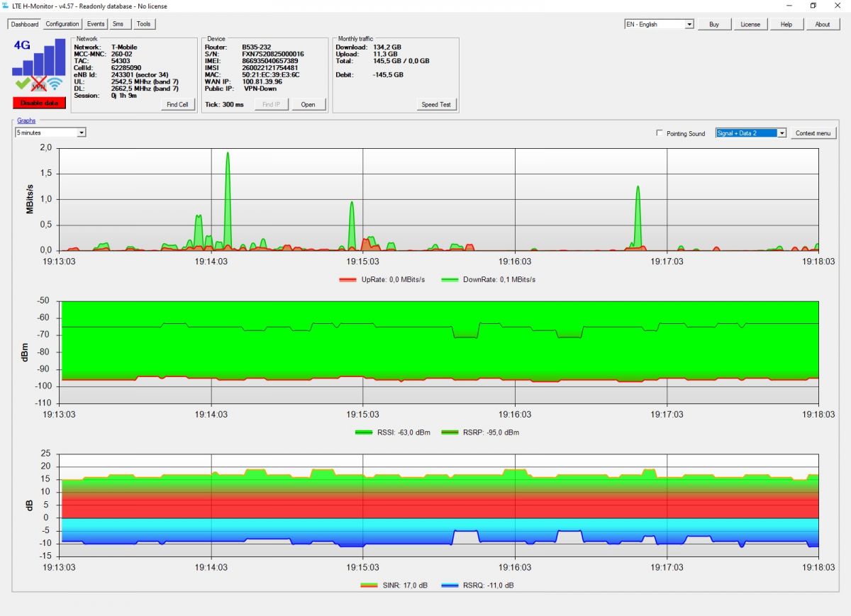Click the TAC value 54303
851x616 pixels.
[121, 61]
